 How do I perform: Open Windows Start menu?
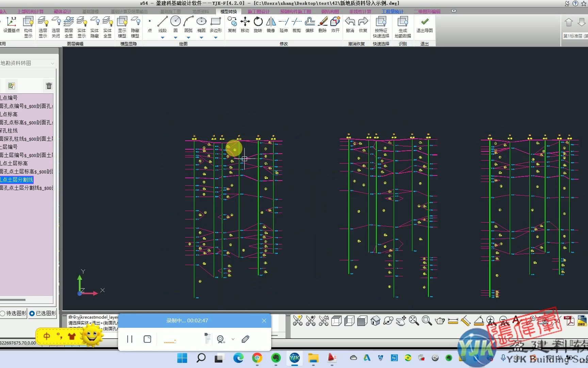pos(182,358)
